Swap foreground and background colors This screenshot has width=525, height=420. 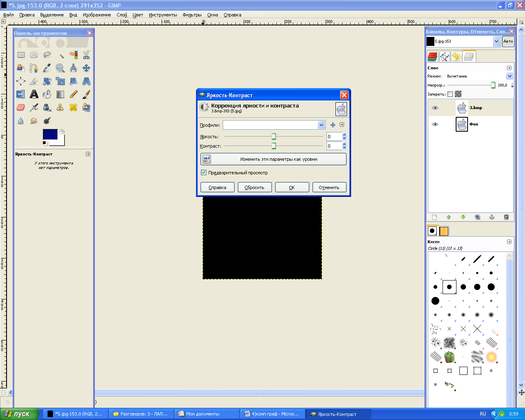coord(62,131)
